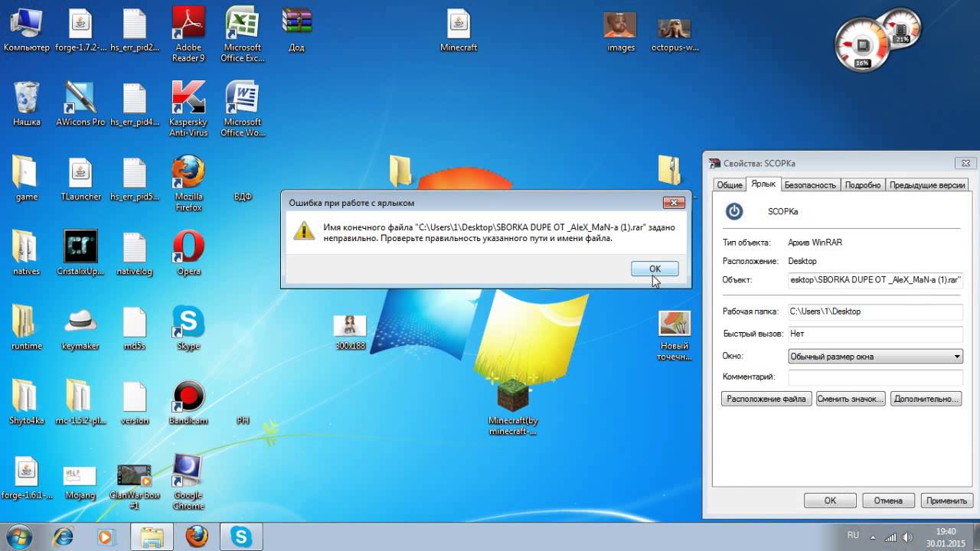Click Отмена in the properties window
This screenshot has width=980, height=551.
pyautogui.click(x=888, y=500)
